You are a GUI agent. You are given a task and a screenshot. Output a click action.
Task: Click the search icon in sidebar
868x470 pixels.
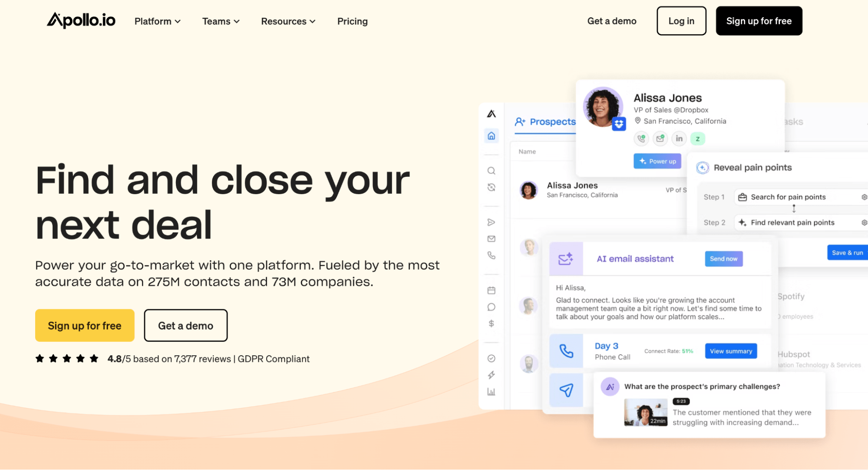click(x=492, y=170)
